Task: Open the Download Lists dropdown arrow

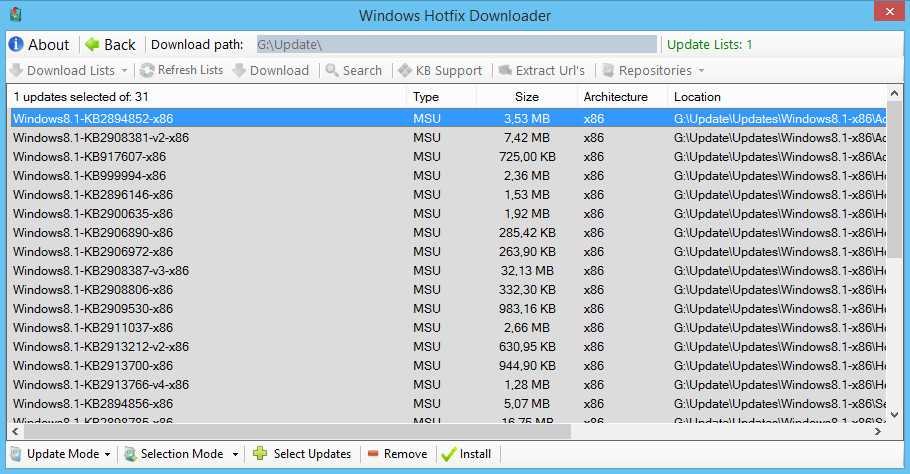Action: click(124, 71)
